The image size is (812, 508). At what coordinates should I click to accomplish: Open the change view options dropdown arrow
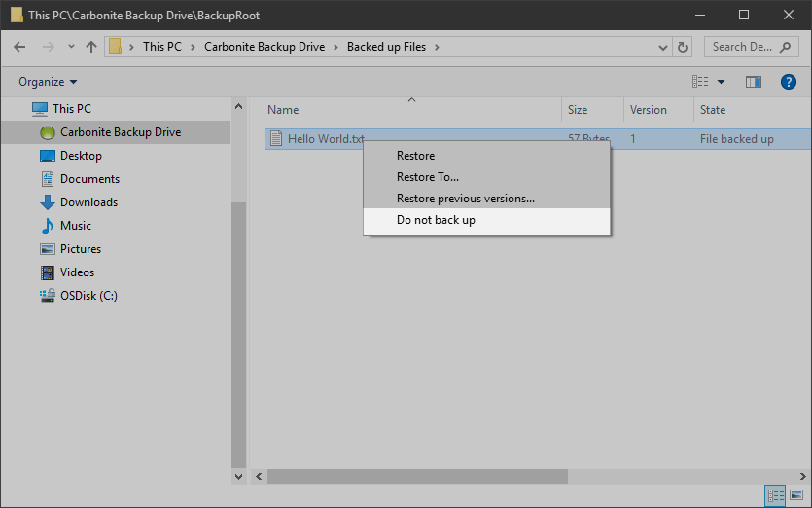(721, 82)
